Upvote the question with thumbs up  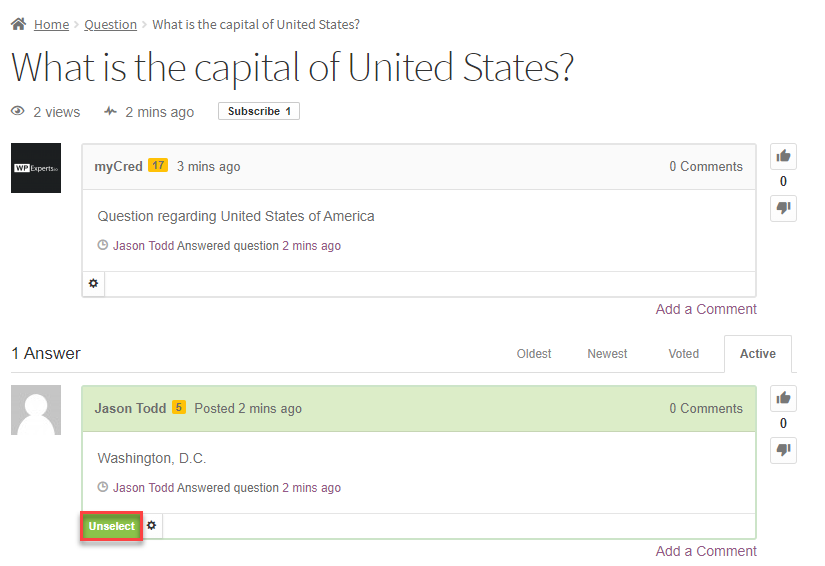[783, 156]
